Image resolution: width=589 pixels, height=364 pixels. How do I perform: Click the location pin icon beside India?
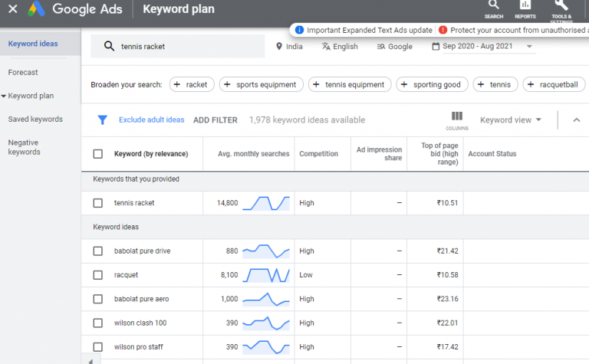[278, 46]
